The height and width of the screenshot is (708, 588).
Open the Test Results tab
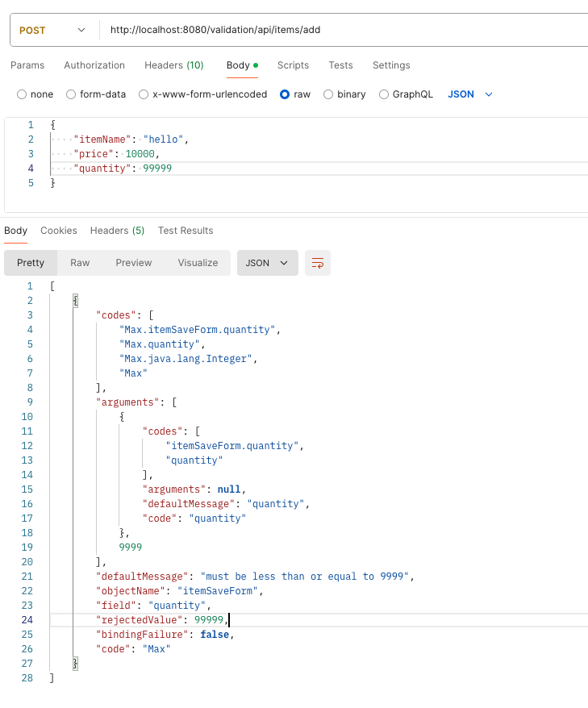(186, 231)
